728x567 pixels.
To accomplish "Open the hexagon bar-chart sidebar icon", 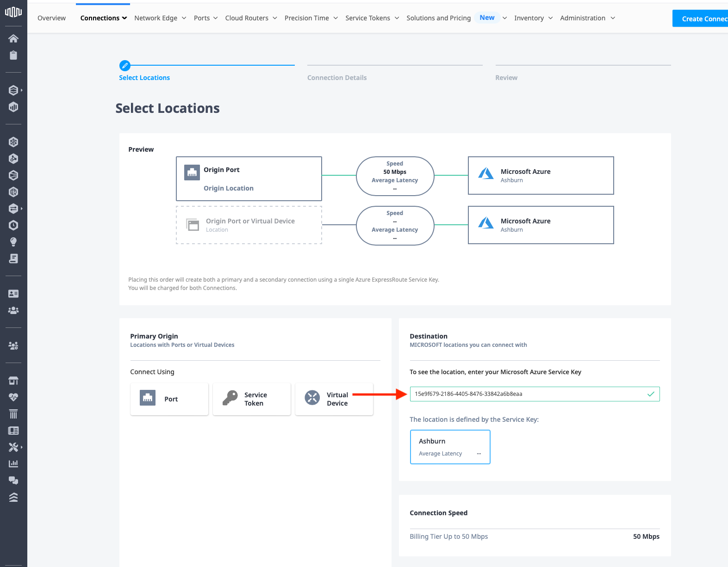I will point(13,107).
